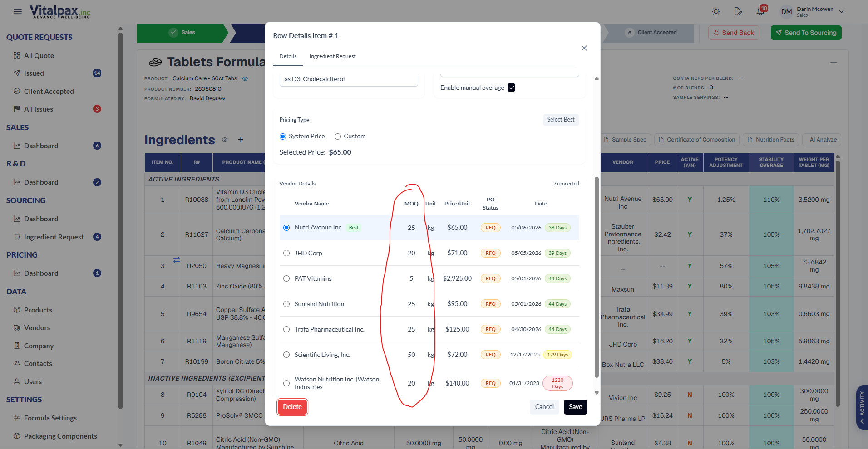
Task: Select Nutri Avenue Inc vendor radio
Action: tap(286, 228)
